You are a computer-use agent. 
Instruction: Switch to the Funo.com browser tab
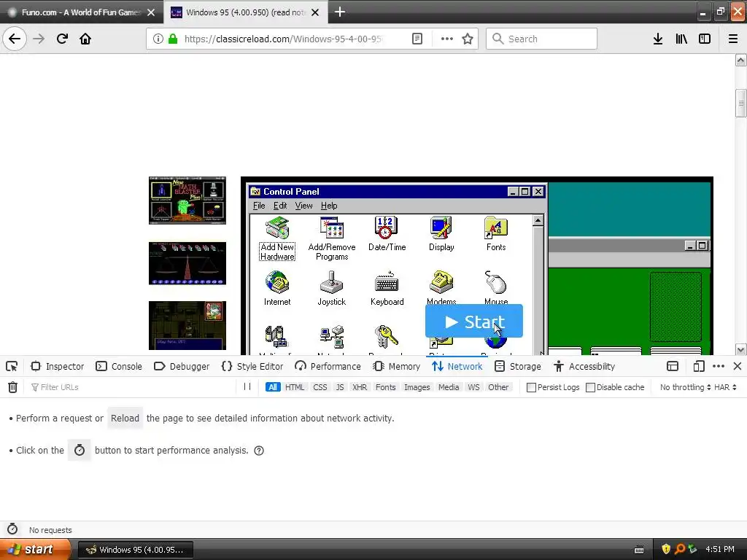(82, 12)
